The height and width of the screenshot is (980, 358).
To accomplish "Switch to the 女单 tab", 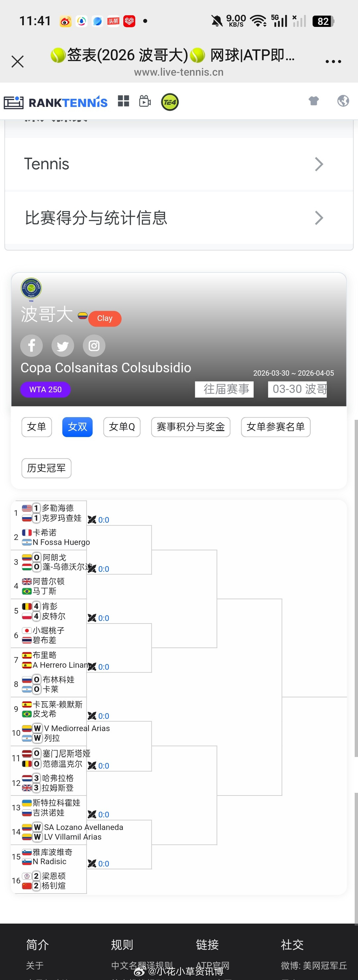I will pyautogui.click(x=36, y=427).
